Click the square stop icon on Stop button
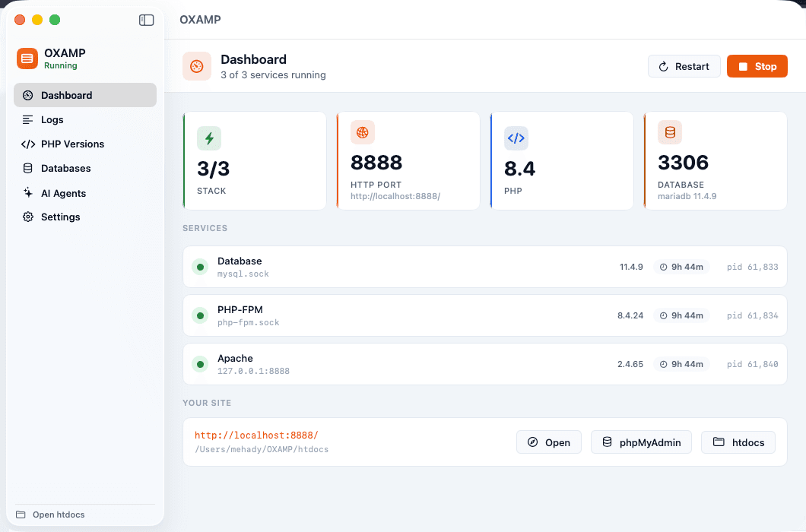This screenshot has height=532, width=806. (x=743, y=67)
